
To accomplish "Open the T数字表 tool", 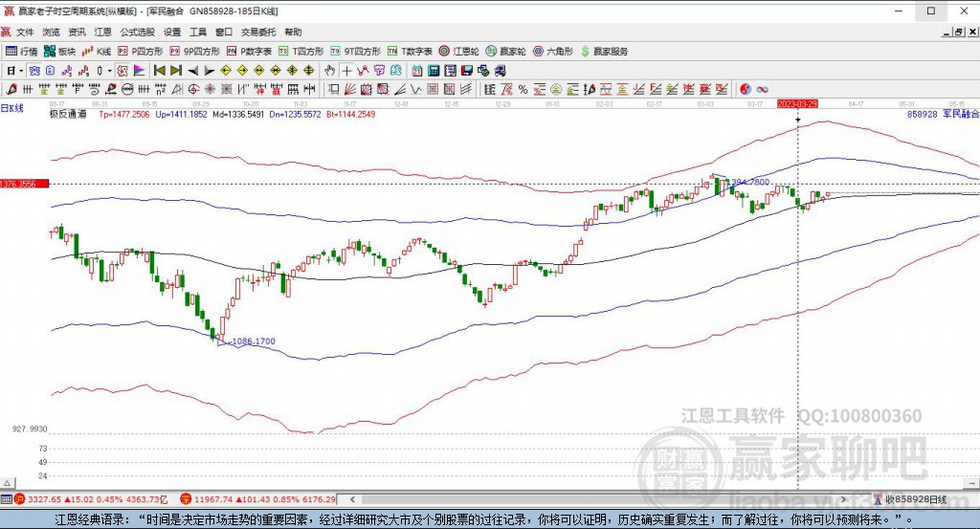I will (x=410, y=52).
